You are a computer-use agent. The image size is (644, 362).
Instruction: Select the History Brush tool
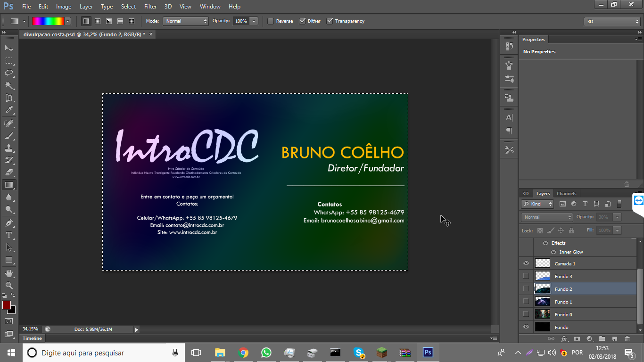9,160
